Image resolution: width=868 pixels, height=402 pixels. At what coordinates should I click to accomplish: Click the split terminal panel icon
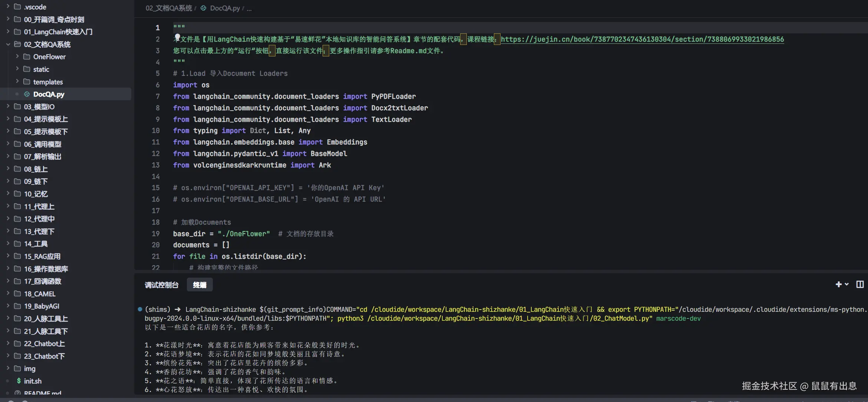860,284
